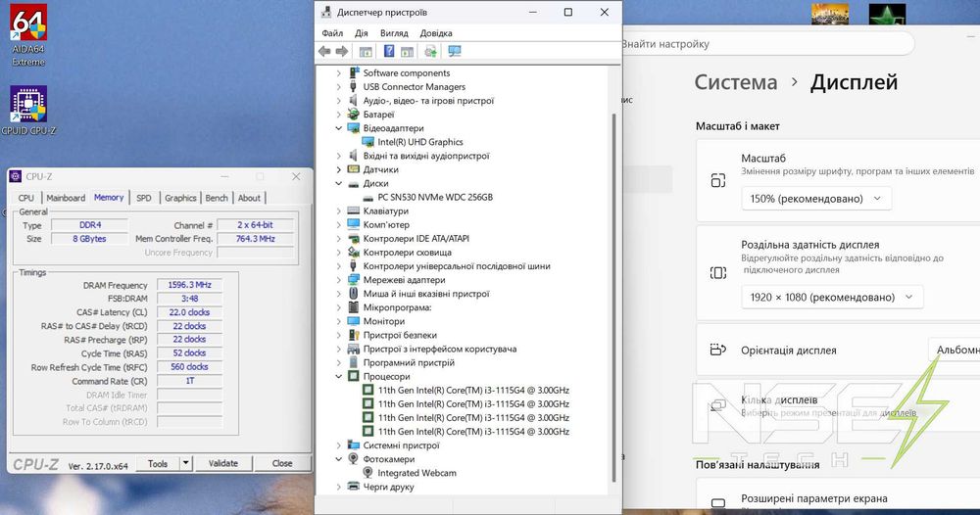Screen dimensions: 980x515
Task: Open the AIDA64 Extreme desktop shortcut
Action: 28,35
